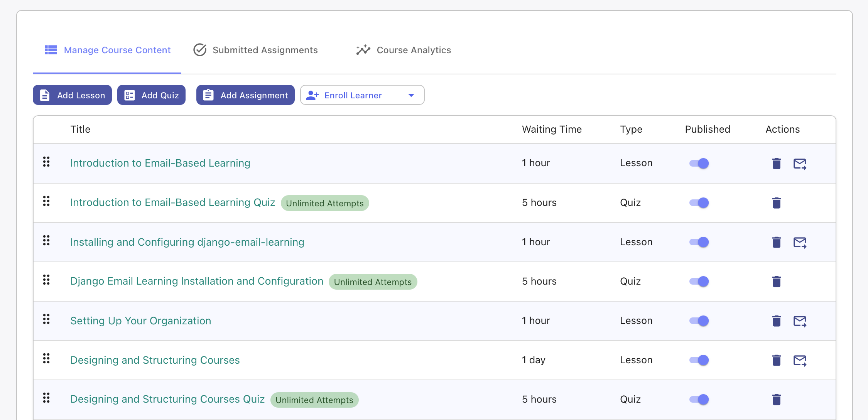This screenshot has width=868, height=420.
Task: Click drag handle of Designing and Structuring Courses lesson
Action: [x=46, y=358]
